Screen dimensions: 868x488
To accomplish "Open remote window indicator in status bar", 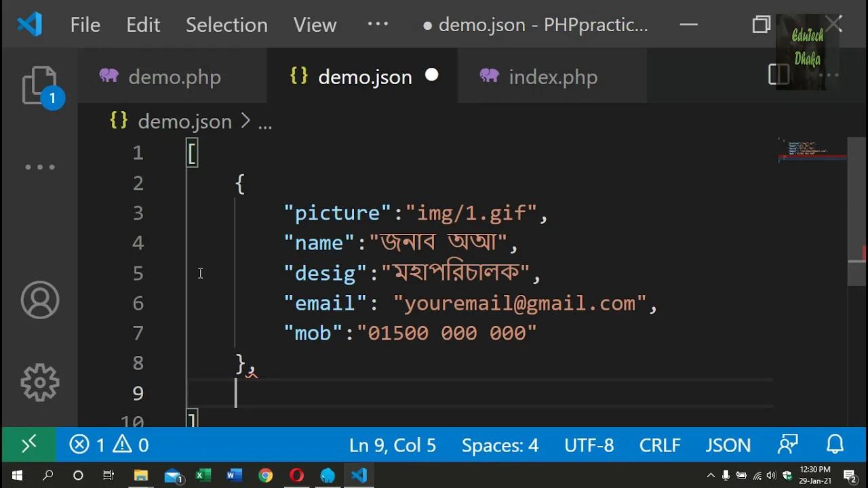I will click(x=28, y=445).
